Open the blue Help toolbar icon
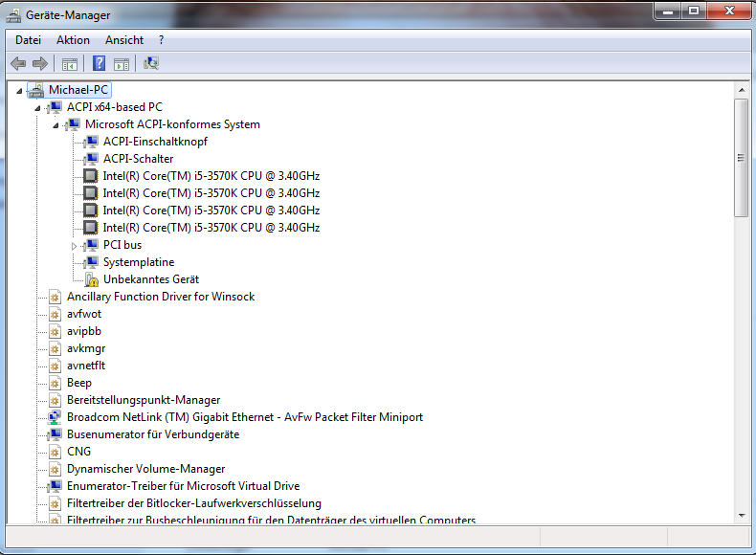The image size is (756, 555). pos(99,63)
